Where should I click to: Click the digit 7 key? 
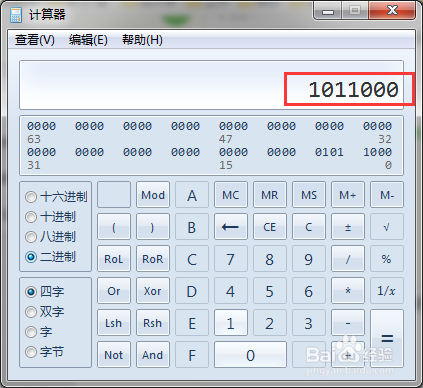pyautogui.click(x=231, y=259)
